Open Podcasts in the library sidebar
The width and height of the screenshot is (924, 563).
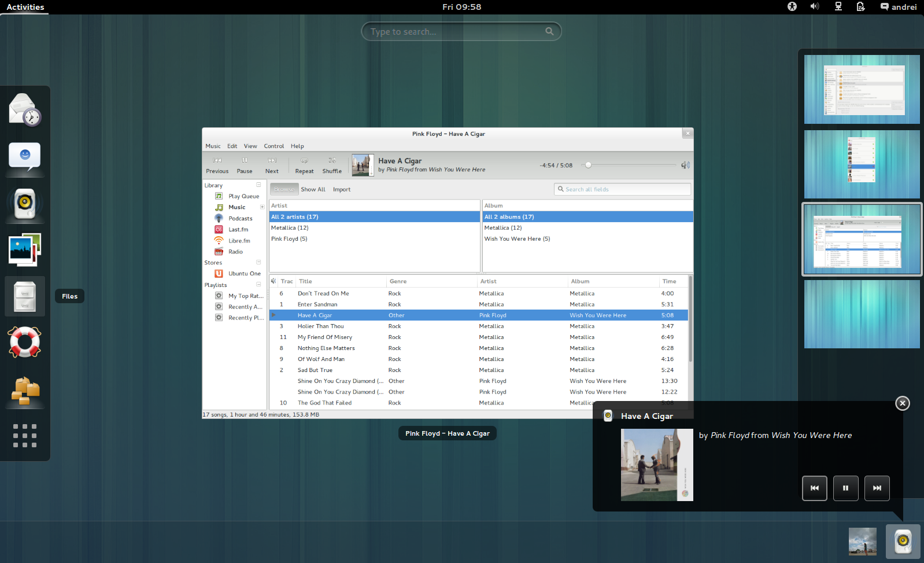point(240,219)
